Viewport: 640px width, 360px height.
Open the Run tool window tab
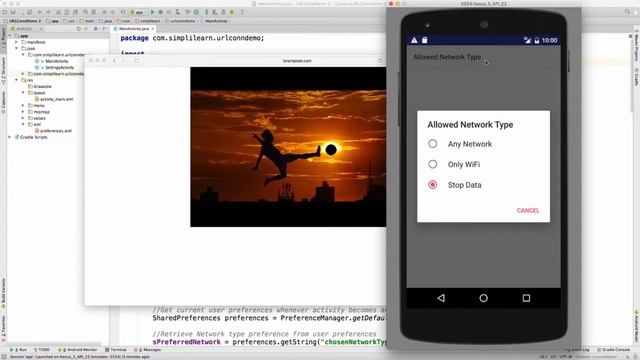(19, 350)
